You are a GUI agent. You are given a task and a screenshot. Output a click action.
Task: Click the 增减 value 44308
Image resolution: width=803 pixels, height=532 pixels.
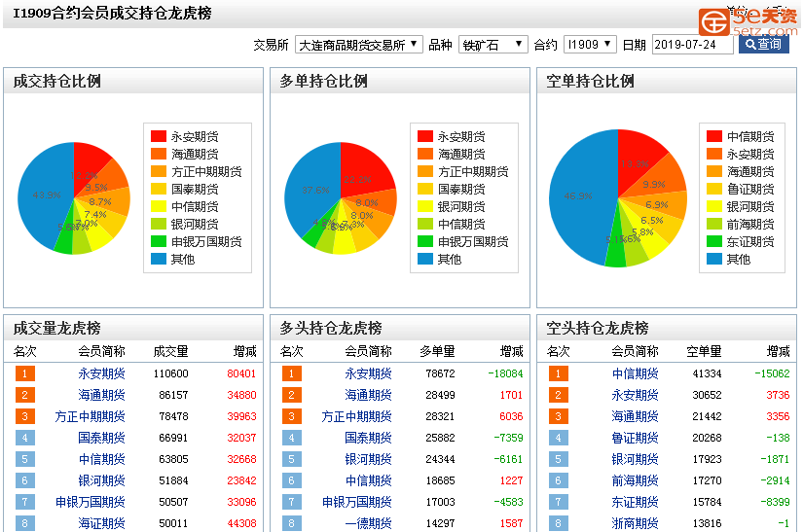241,523
